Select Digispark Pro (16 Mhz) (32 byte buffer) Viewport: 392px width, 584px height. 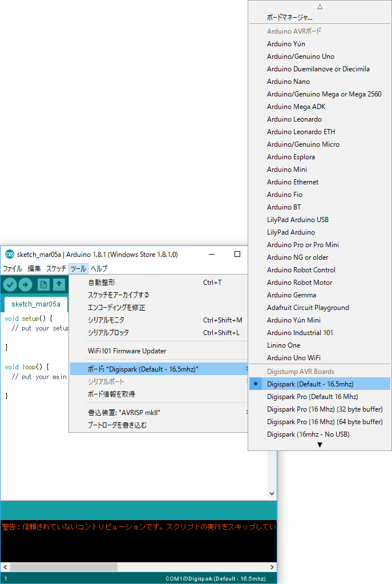click(x=320, y=409)
